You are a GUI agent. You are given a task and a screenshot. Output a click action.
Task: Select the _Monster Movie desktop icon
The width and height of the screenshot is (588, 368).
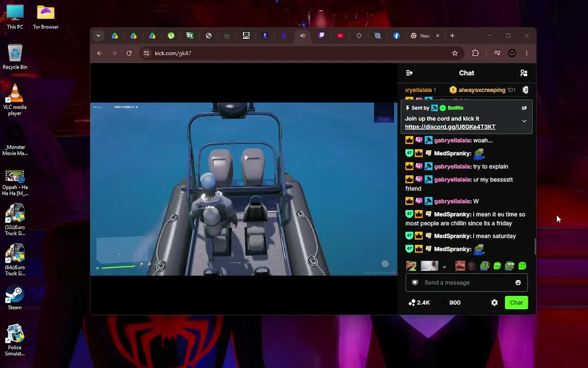(x=15, y=141)
